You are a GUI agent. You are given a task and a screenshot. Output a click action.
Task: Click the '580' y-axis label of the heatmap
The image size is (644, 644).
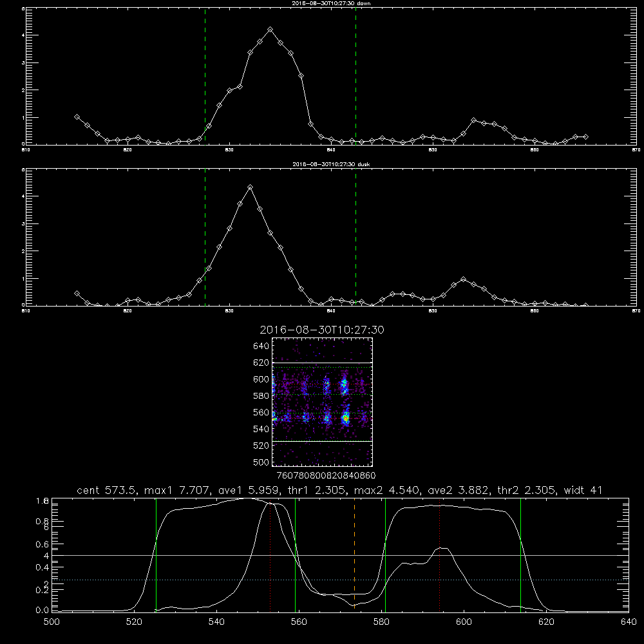[x=261, y=396]
